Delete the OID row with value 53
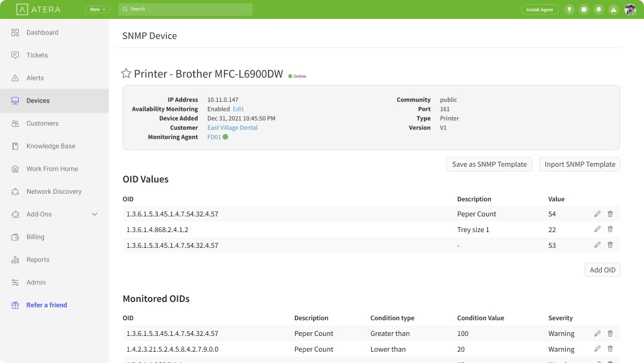The width and height of the screenshot is (644, 363). pyautogui.click(x=610, y=245)
